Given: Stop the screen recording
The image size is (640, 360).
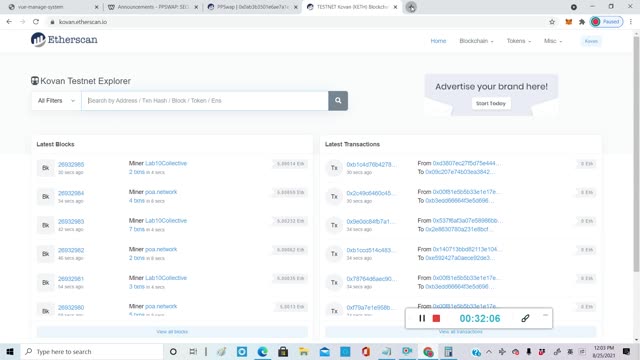Looking at the screenshot, I should pyautogui.click(x=436, y=318).
